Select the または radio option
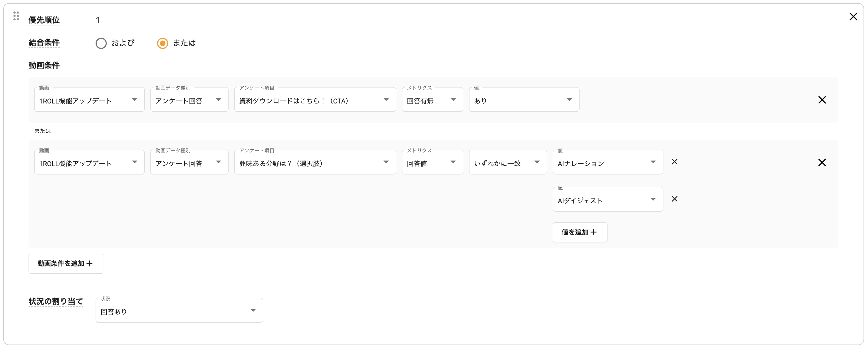Image resolution: width=868 pixels, height=349 pixels. point(162,43)
